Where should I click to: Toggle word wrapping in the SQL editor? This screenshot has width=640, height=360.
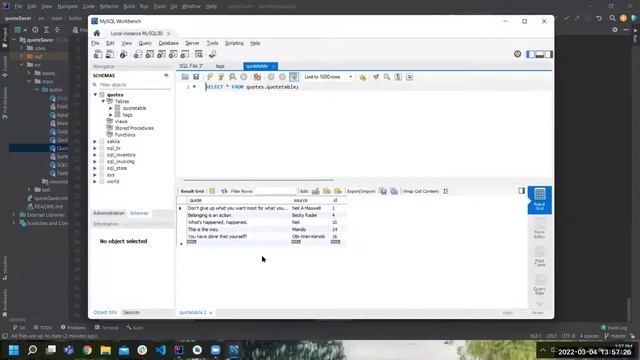click(409, 77)
